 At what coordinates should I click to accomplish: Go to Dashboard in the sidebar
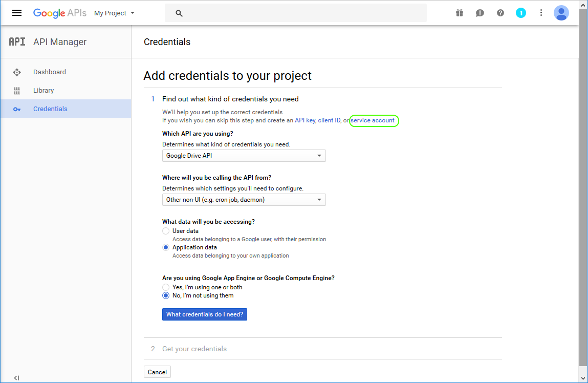[50, 72]
